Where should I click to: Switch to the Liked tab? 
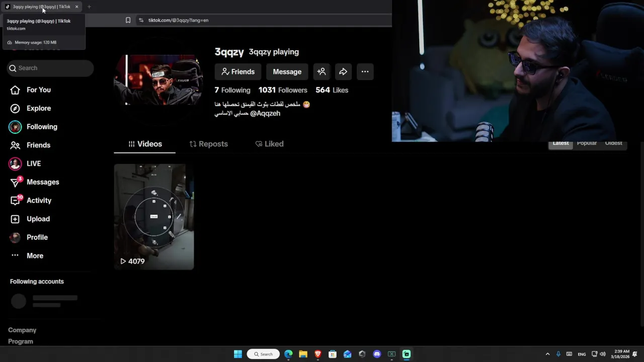pyautogui.click(x=269, y=144)
